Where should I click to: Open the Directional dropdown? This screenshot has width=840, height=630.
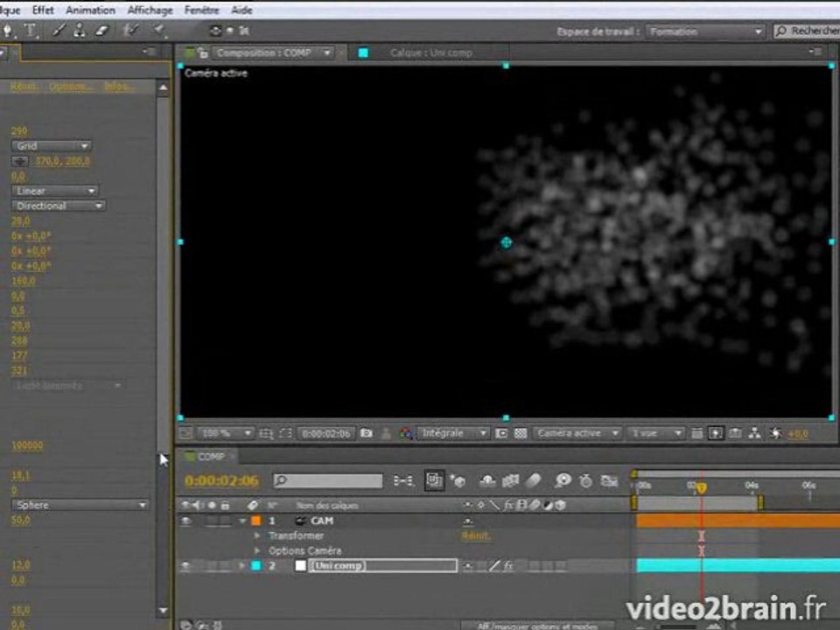[59, 206]
